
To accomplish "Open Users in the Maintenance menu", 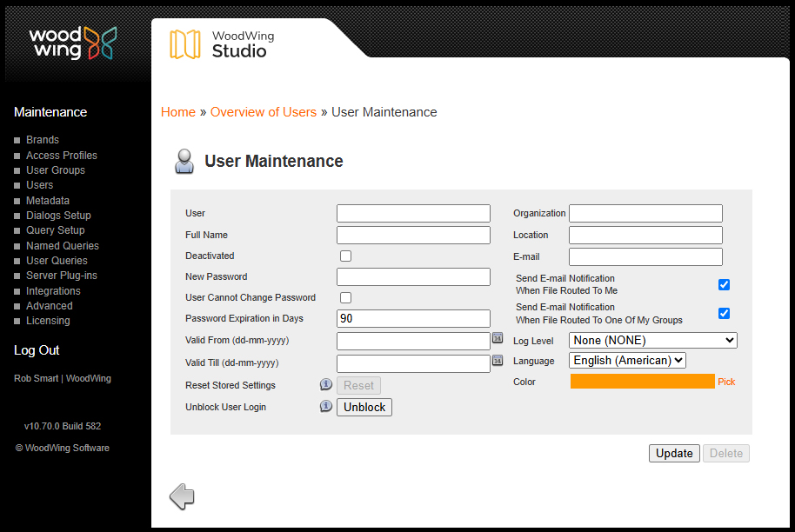I will click(39, 185).
